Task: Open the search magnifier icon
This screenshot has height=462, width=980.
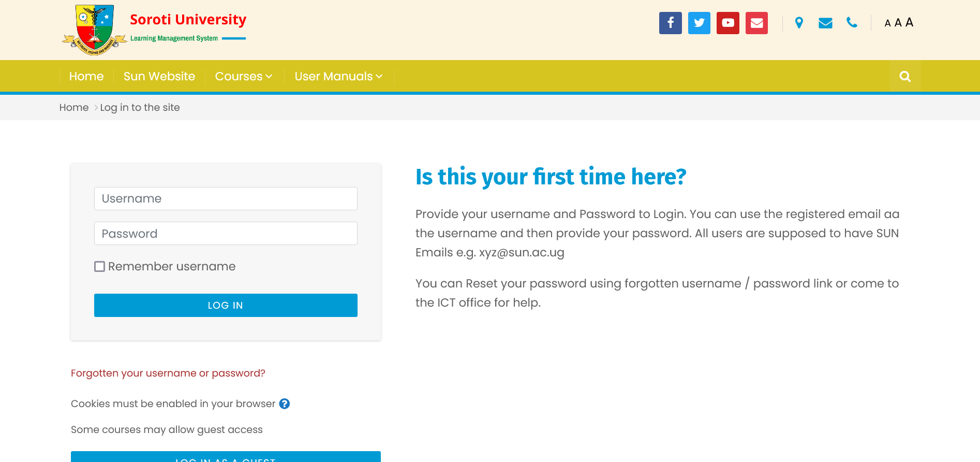Action: [905, 77]
